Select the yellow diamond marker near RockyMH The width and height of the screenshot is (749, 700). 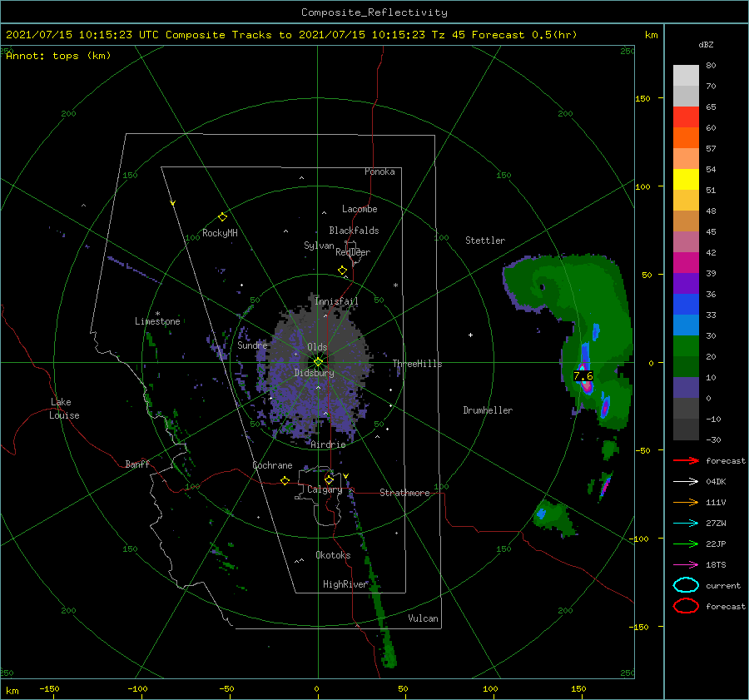pos(222,217)
